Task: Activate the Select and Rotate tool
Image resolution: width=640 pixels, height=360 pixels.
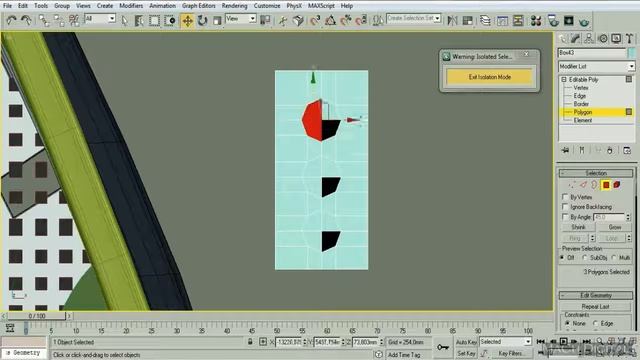Action: point(202,20)
